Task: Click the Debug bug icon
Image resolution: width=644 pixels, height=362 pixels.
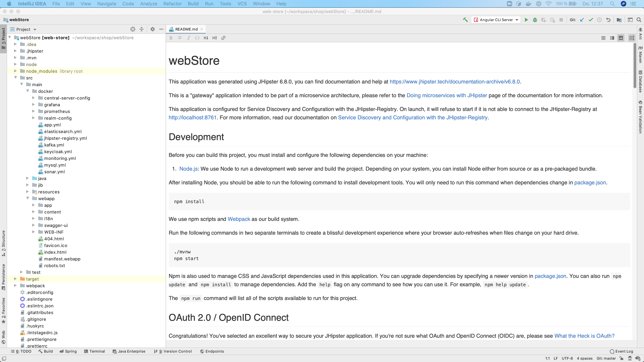Action: (535, 20)
